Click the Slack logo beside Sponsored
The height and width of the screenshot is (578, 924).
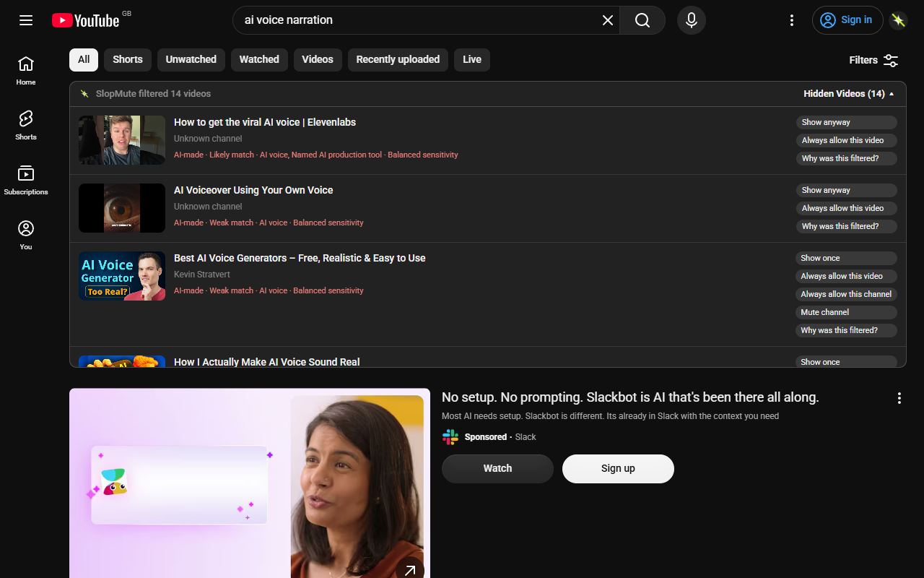click(450, 436)
